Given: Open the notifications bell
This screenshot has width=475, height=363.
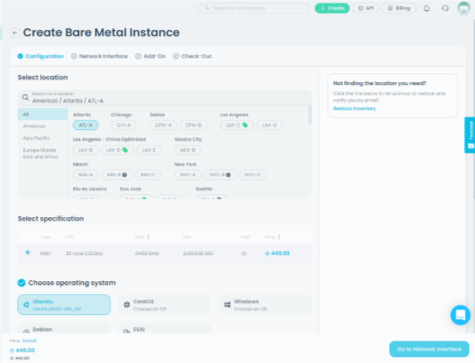Looking at the screenshot, I should [x=426, y=8].
